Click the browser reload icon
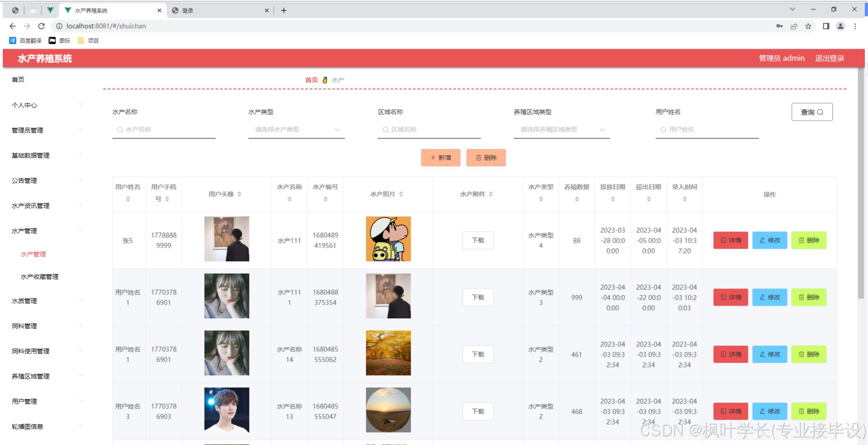This screenshot has width=868, height=445. pos(41,26)
